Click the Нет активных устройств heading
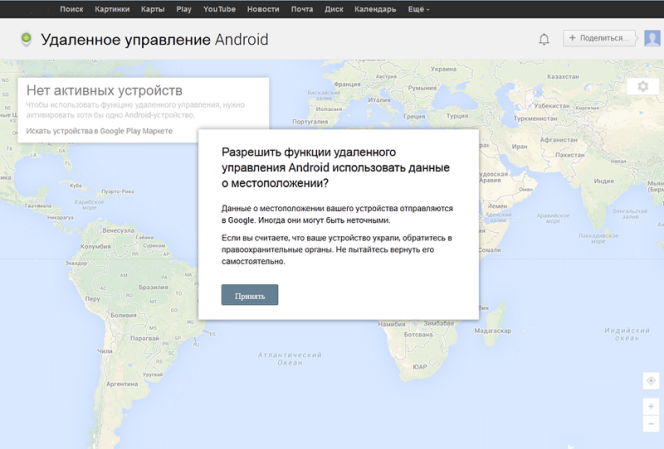This screenshot has width=664, height=449. pos(104,90)
